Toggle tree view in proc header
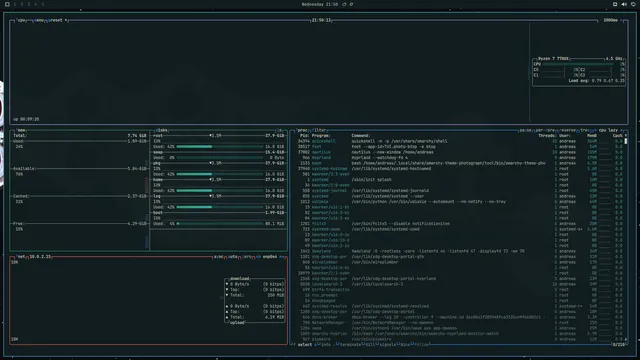This screenshot has height=360, width=640. point(585,130)
